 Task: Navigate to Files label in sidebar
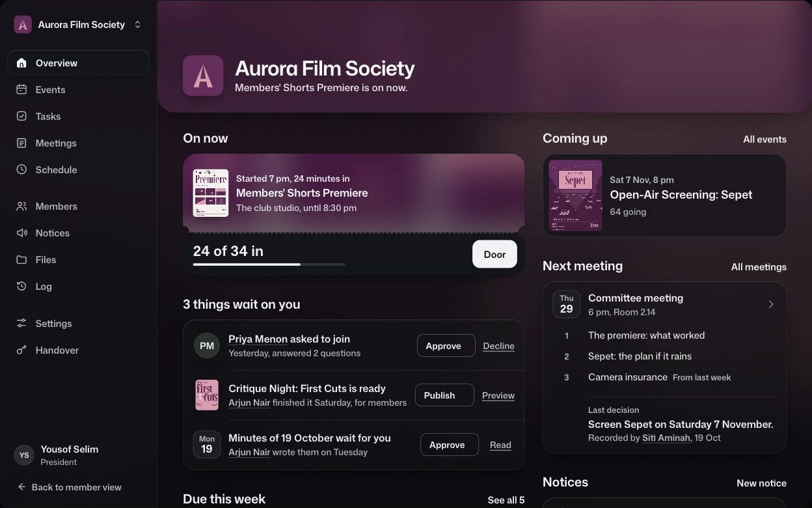(x=46, y=260)
